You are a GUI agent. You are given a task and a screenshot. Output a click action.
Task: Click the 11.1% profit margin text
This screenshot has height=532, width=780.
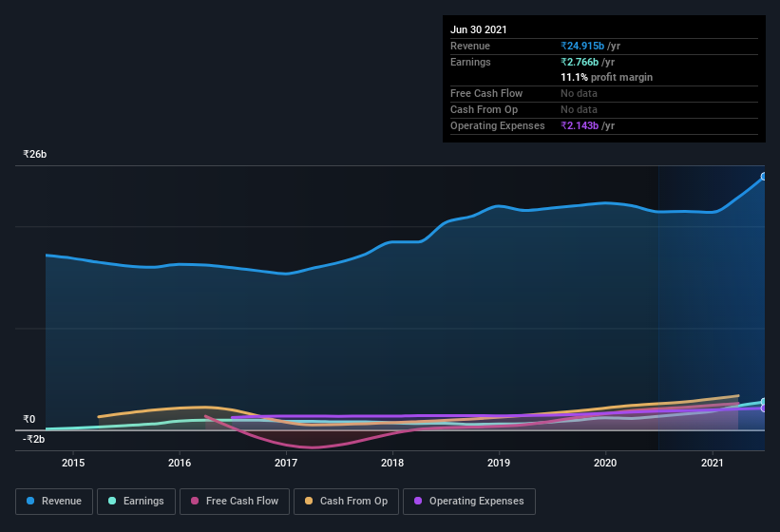(x=606, y=77)
